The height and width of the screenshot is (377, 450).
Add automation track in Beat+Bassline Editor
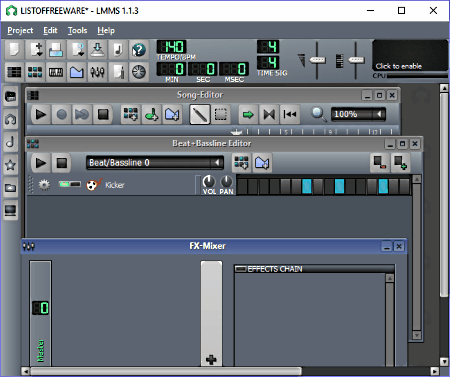(262, 163)
